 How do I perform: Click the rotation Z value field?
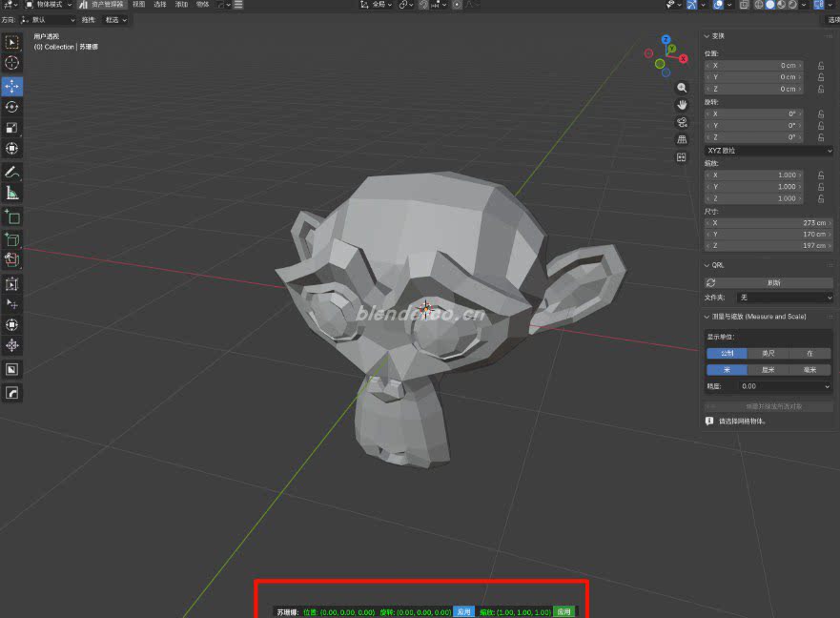pos(754,137)
